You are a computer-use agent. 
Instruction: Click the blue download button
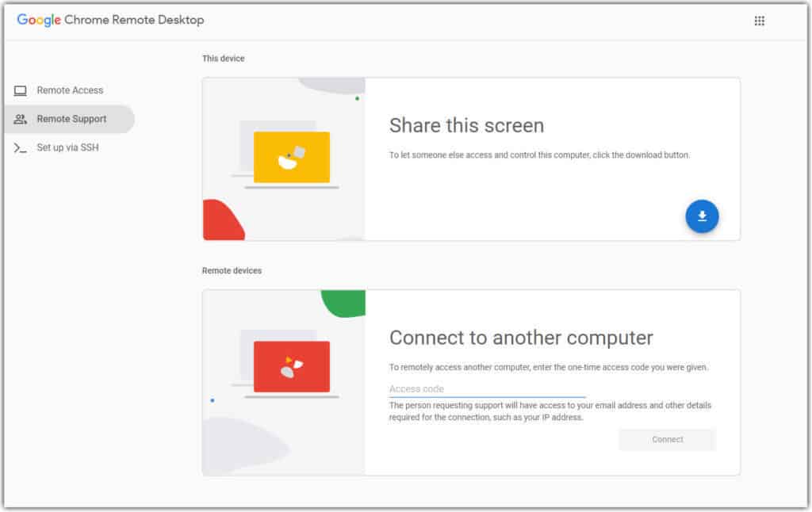[x=702, y=216]
